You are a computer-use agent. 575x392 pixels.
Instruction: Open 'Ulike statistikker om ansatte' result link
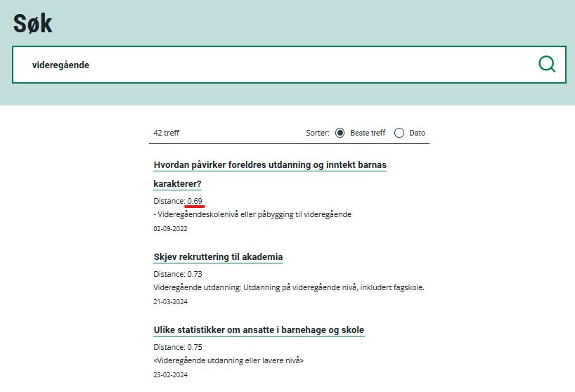tap(259, 329)
